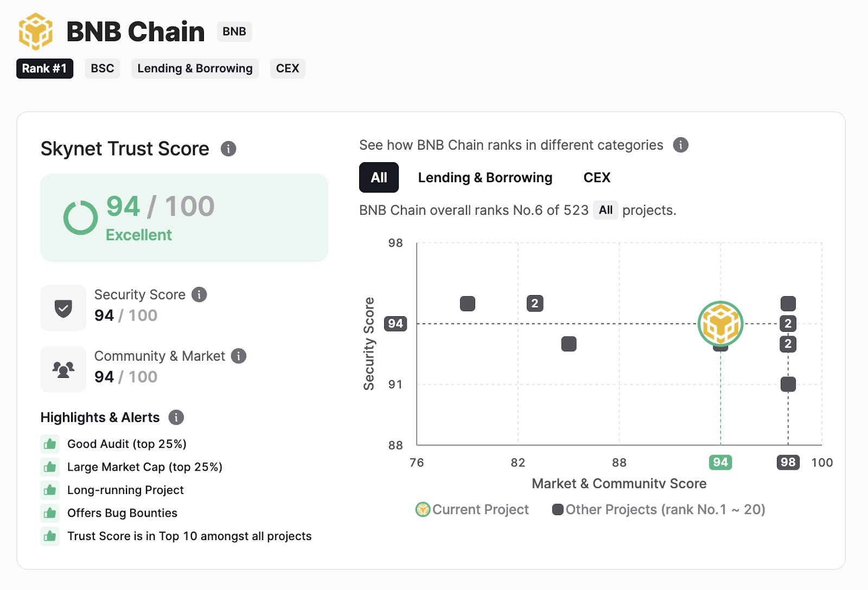Switch to the CEX category tab

[x=597, y=177]
